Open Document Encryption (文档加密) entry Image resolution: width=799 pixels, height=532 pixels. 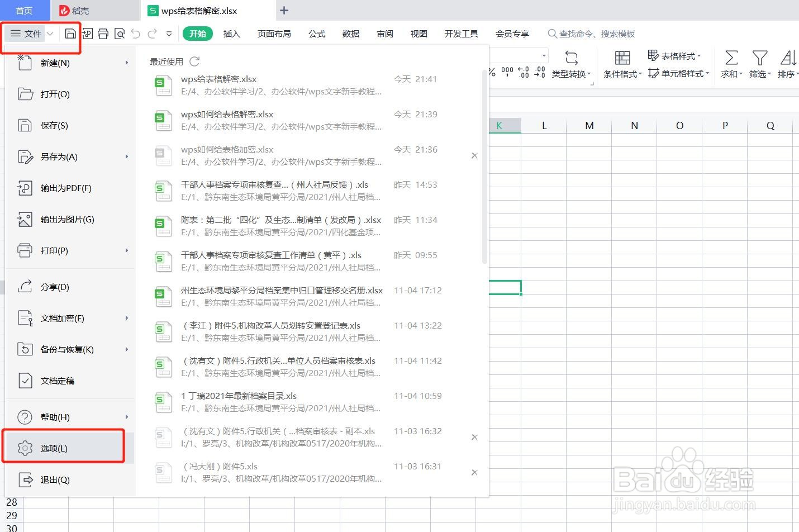tap(70, 318)
